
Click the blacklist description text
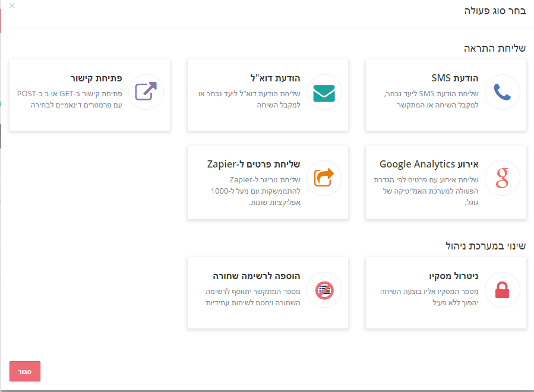(253, 297)
